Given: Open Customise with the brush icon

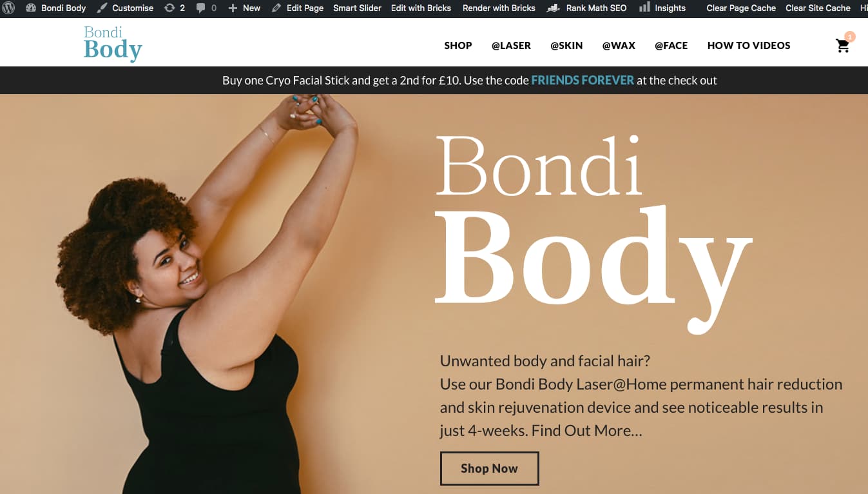Looking at the screenshot, I should (125, 8).
